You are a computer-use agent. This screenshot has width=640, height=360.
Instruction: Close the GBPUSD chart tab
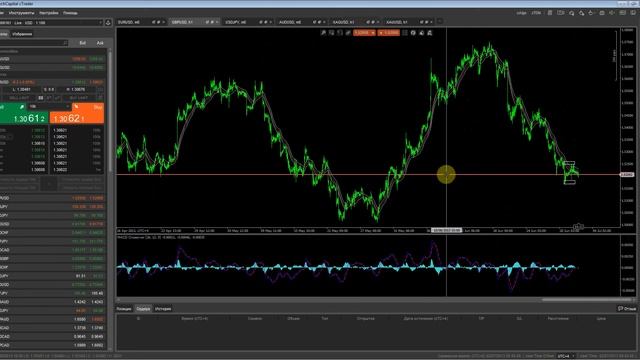217,22
